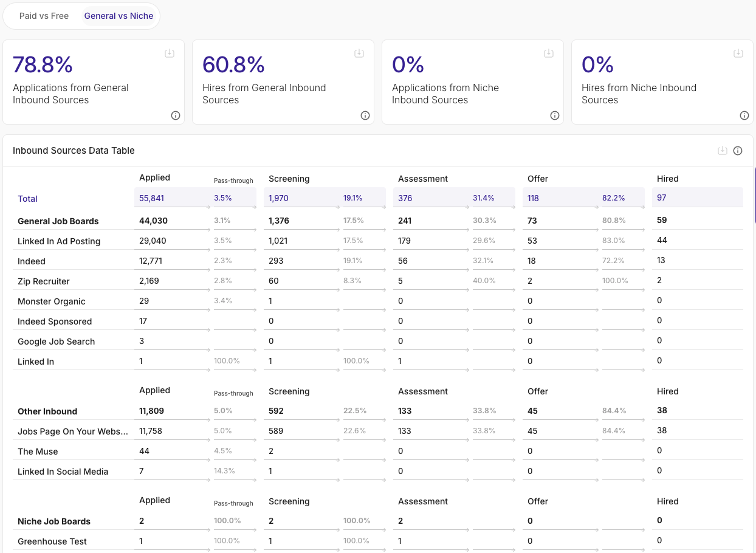
Task: Show info for Applications from General Inbound Sources
Action: (x=176, y=115)
